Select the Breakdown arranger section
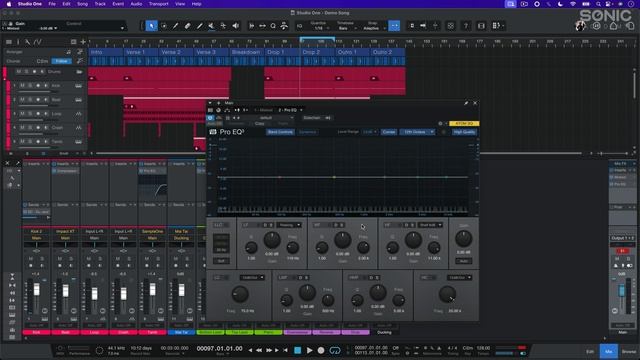Viewport: 640px width, 360px height. pos(246,52)
